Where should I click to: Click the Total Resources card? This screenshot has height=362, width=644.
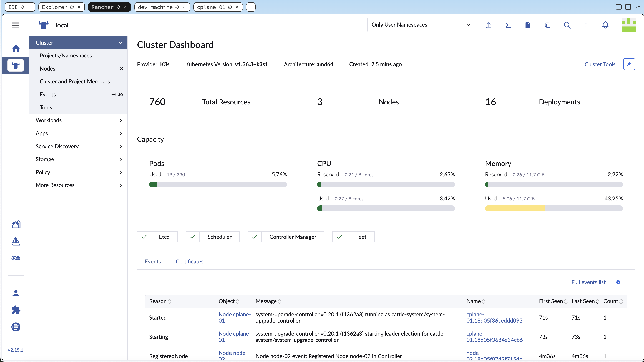(218, 102)
